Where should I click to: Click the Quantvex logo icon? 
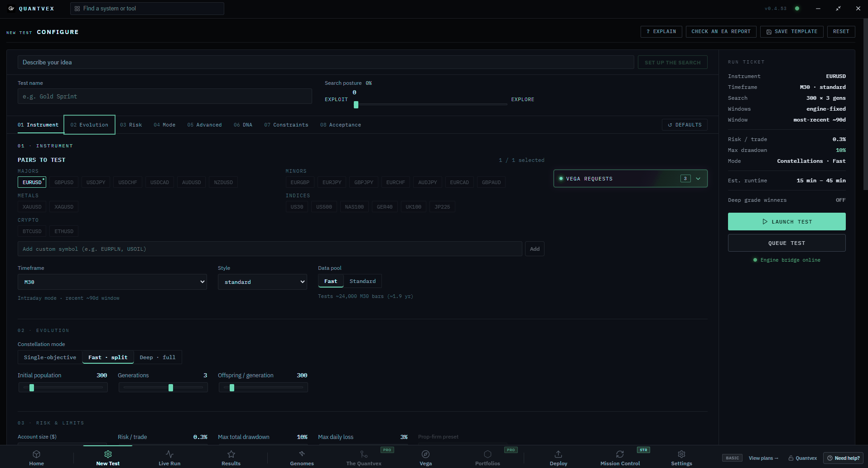11,9
